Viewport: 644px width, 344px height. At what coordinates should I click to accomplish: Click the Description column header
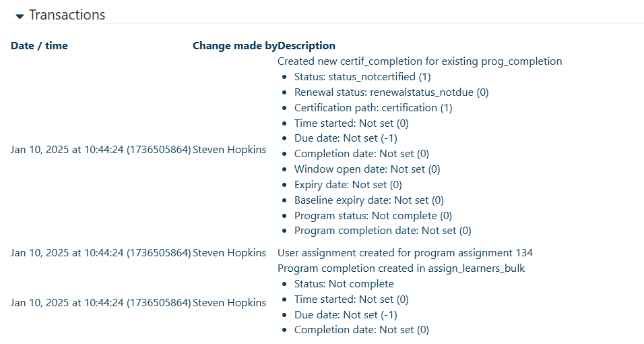tap(307, 46)
